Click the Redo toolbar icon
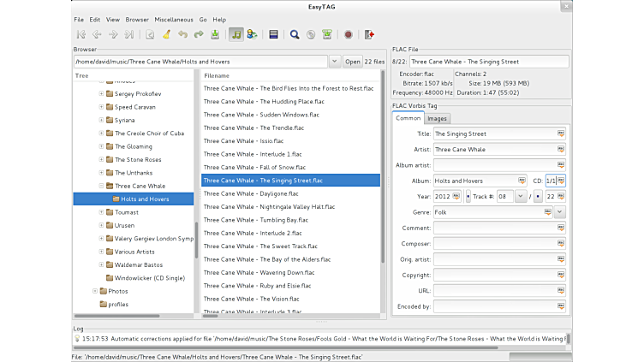Image resolution: width=644 pixels, height=362 pixels. (x=198, y=35)
